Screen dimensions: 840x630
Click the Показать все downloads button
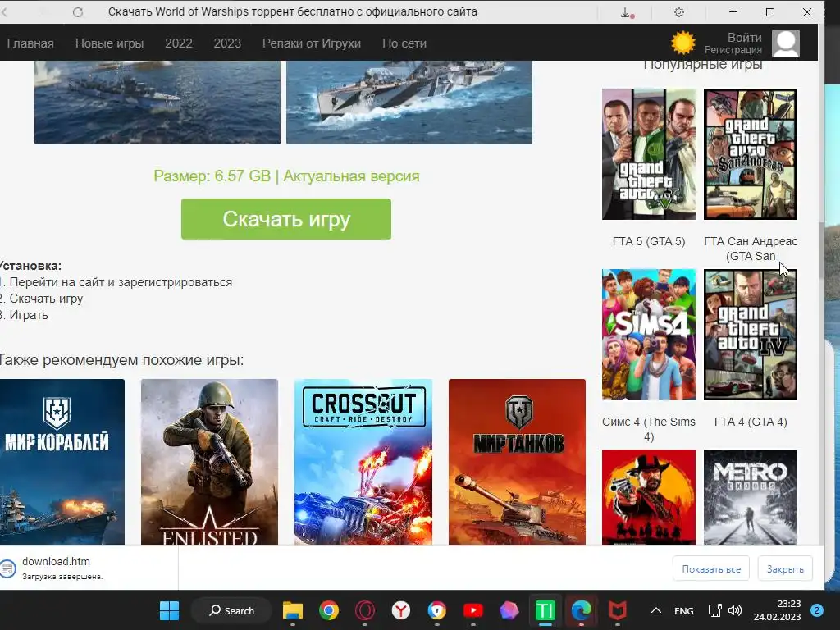click(x=711, y=569)
